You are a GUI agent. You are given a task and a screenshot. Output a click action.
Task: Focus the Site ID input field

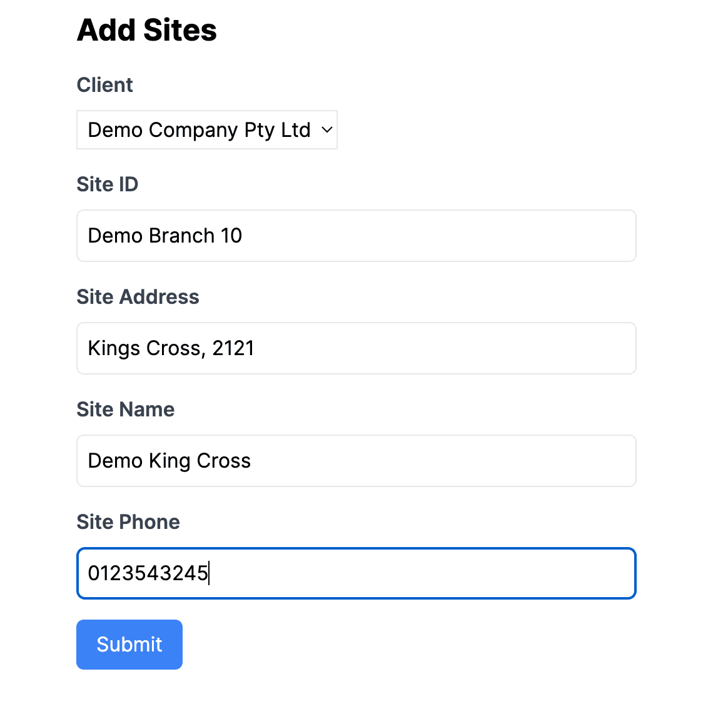click(356, 236)
